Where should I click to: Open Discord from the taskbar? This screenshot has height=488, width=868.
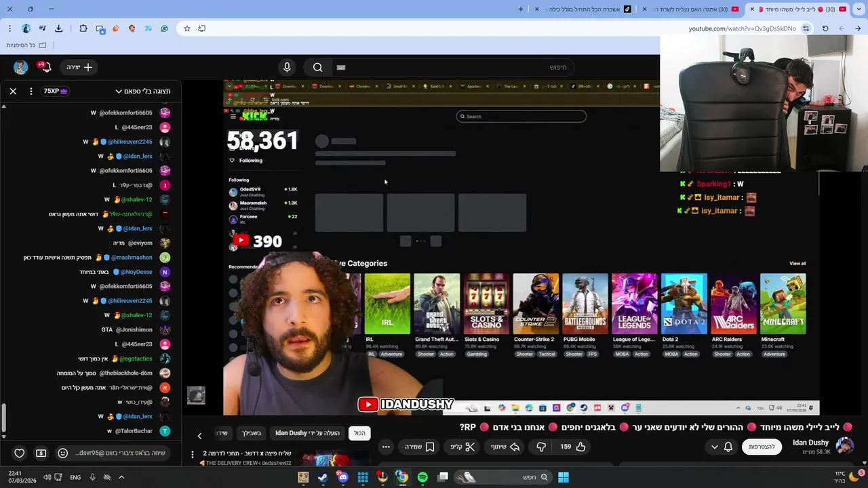click(343, 477)
